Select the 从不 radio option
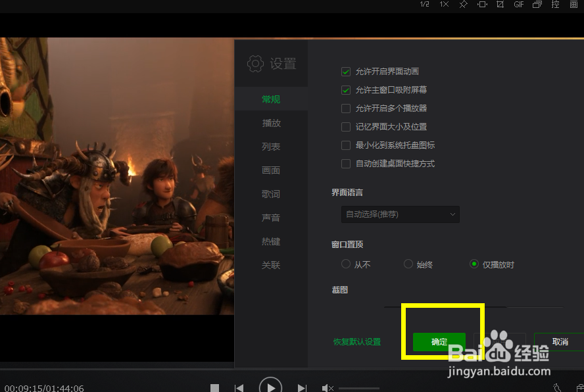Viewport: 584px width, 392px height. (x=346, y=264)
